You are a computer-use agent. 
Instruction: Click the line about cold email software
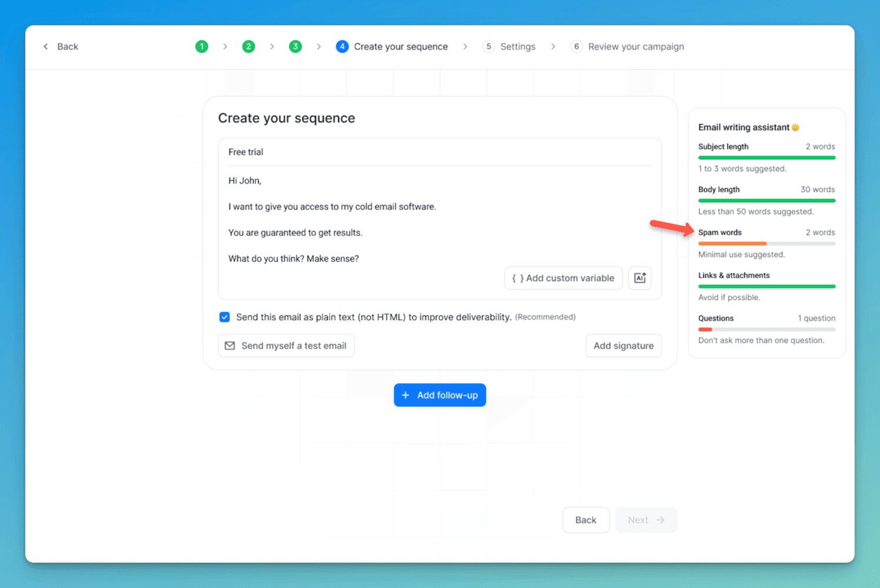[x=332, y=206]
